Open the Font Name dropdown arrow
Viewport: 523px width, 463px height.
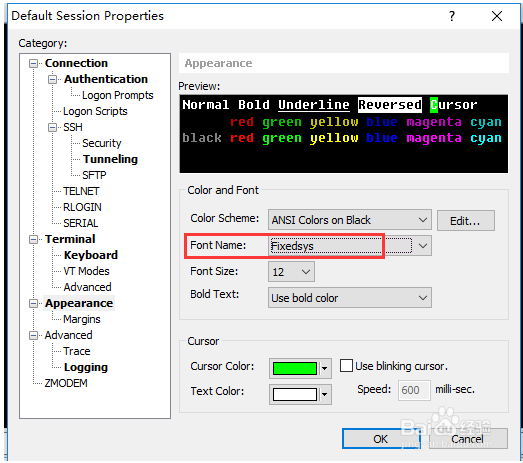[423, 246]
